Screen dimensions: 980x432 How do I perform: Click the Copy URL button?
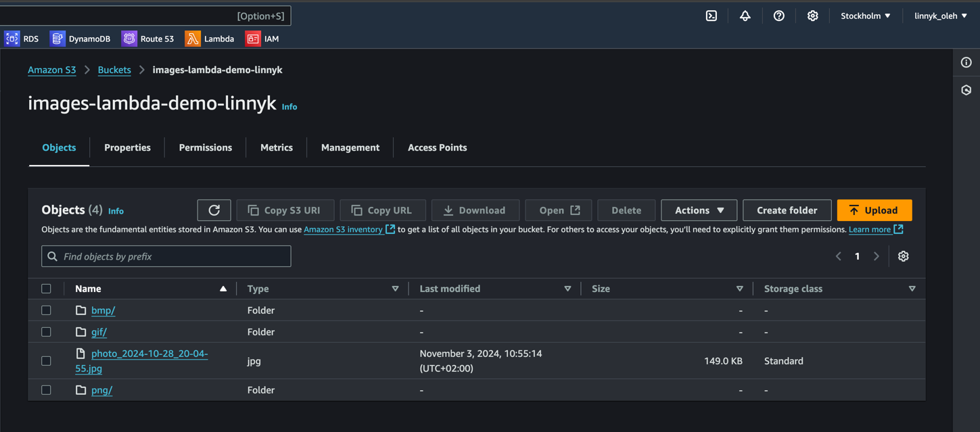(x=381, y=210)
